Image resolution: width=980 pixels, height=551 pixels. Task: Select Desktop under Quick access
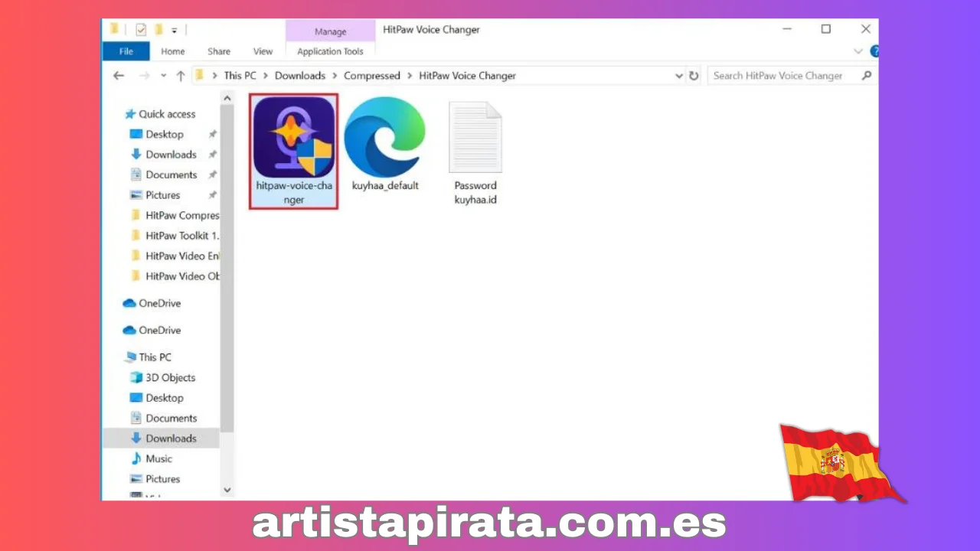click(165, 134)
